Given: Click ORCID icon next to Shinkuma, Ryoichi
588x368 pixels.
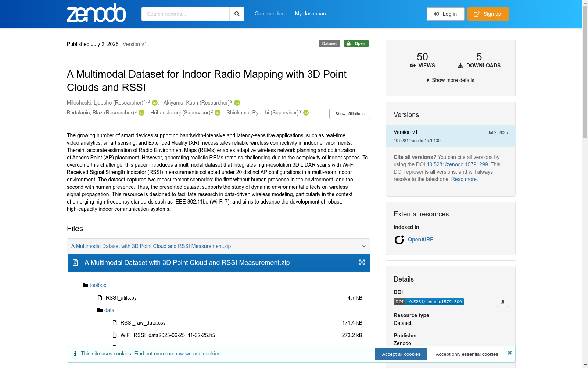Looking at the screenshot, I should point(306,113).
